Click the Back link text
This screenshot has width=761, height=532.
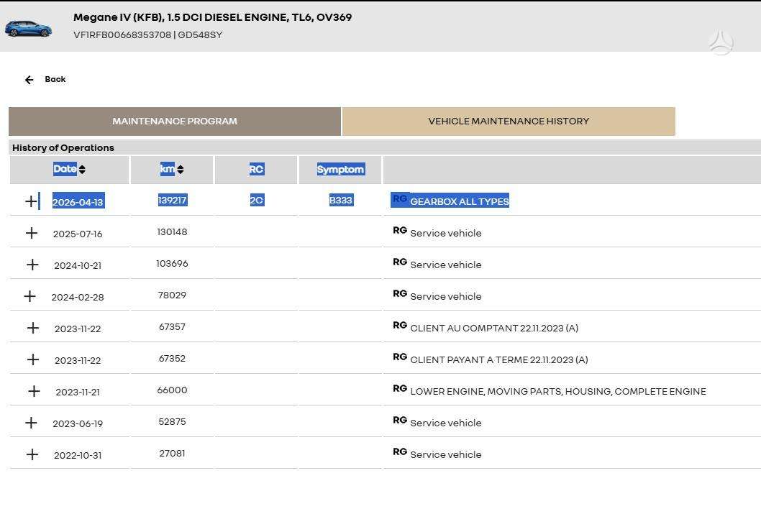click(55, 79)
